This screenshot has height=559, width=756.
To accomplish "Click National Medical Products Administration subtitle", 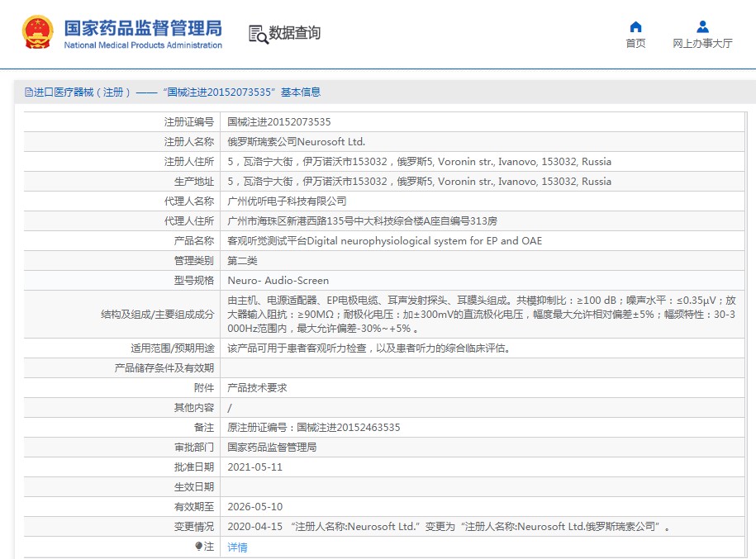I will click(143, 45).
